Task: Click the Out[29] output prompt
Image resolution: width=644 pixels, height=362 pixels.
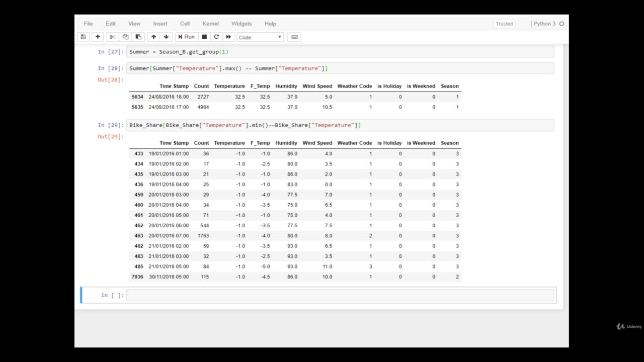Action: pyautogui.click(x=111, y=136)
